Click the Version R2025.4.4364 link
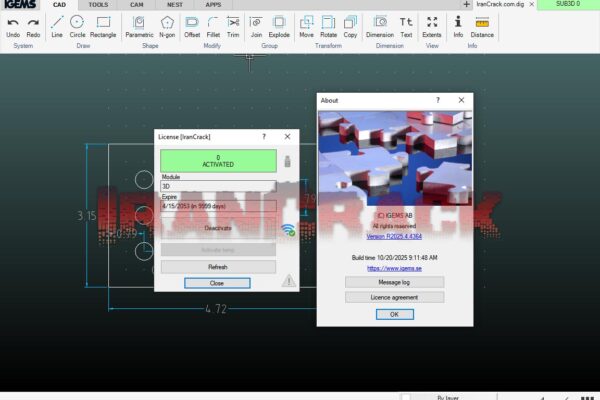The height and width of the screenshot is (400, 600). [394, 237]
